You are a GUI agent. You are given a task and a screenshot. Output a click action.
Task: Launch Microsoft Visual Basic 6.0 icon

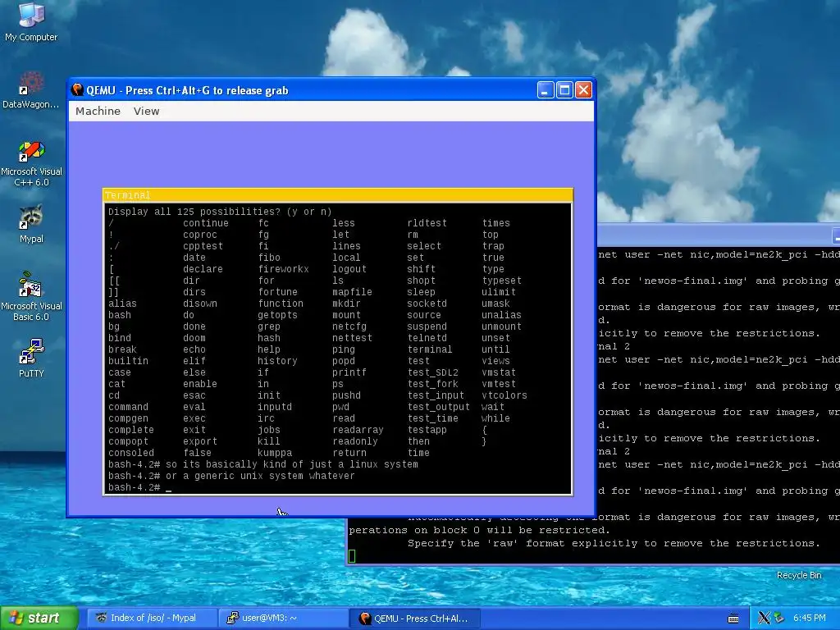coord(31,296)
